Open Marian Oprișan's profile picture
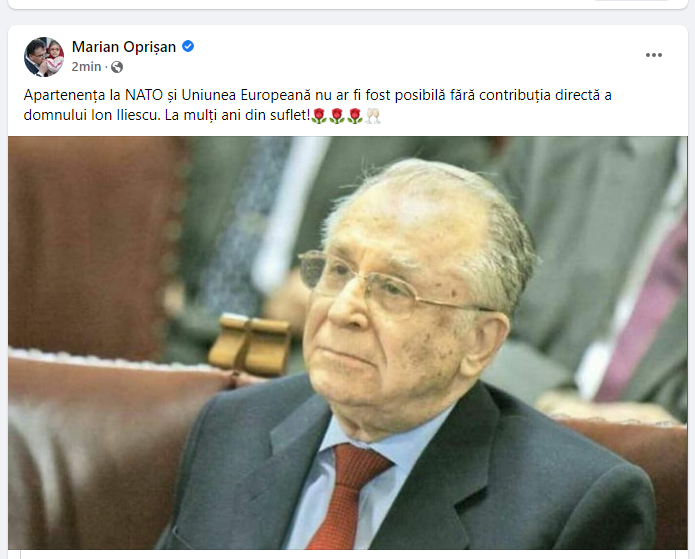Viewport: 695px width, 559px height. (43, 57)
